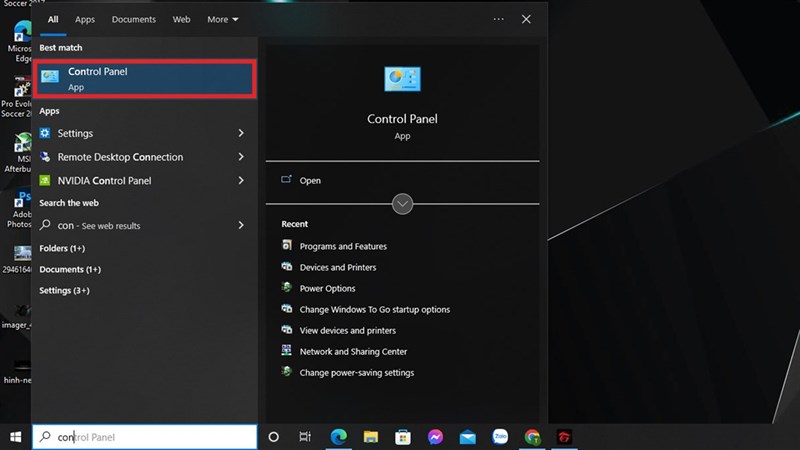Select the MSI Afterburner desktop shortcut
The image size is (800, 450).
pyautogui.click(x=19, y=152)
